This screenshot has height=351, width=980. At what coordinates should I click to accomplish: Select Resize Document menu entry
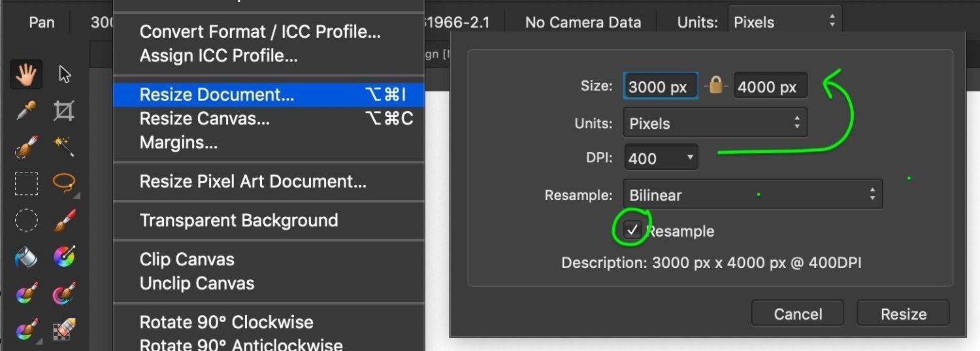coord(269,95)
